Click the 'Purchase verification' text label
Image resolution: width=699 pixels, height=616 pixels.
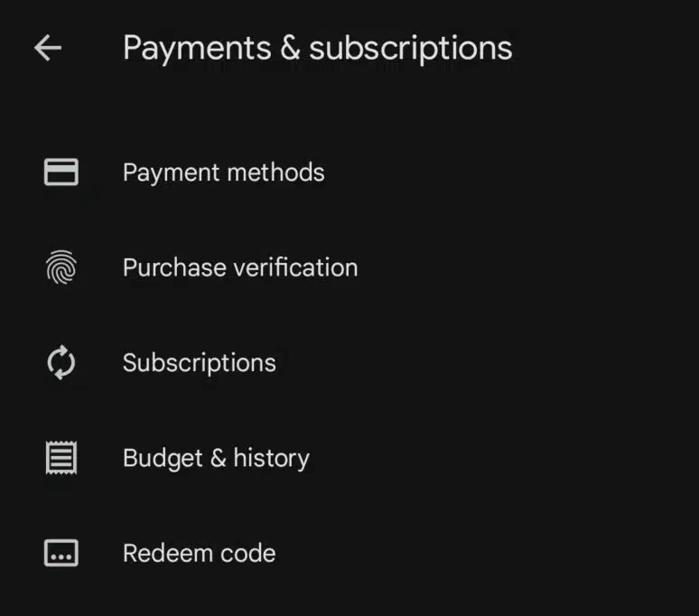[240, 267]
